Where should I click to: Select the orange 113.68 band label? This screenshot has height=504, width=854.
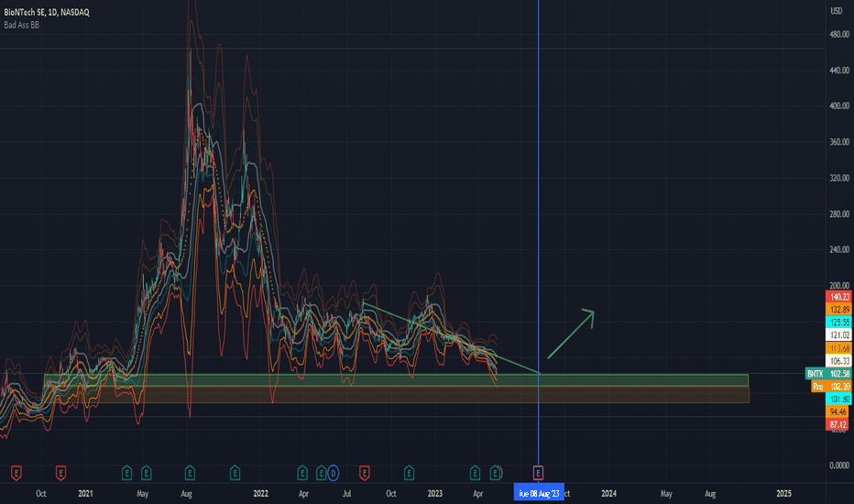point(838,348)
